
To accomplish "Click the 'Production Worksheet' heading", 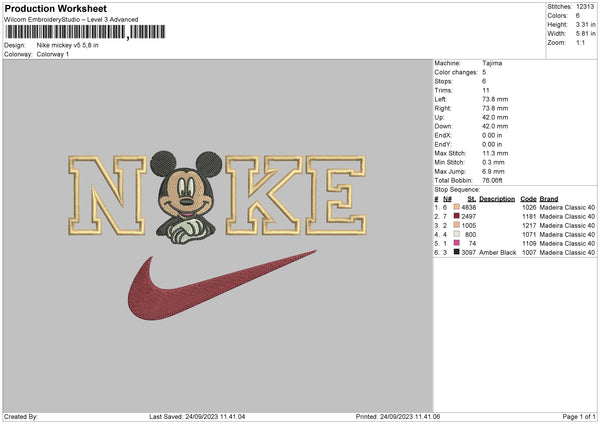I will tap(56, 8).
